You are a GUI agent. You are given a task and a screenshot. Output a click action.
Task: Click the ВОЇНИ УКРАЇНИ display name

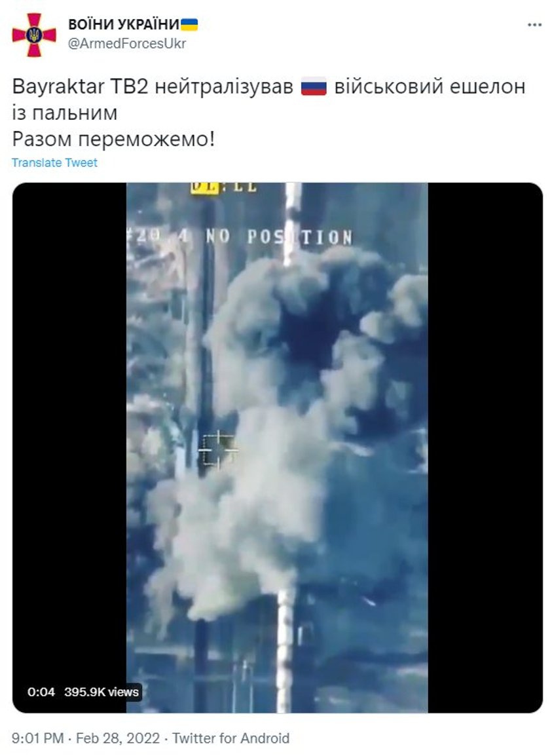tap(123, 24)
